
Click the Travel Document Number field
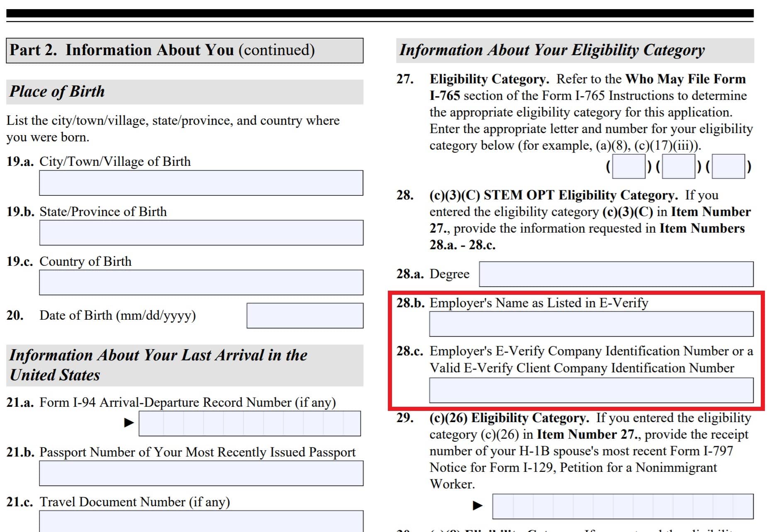[x=201, y=521]
